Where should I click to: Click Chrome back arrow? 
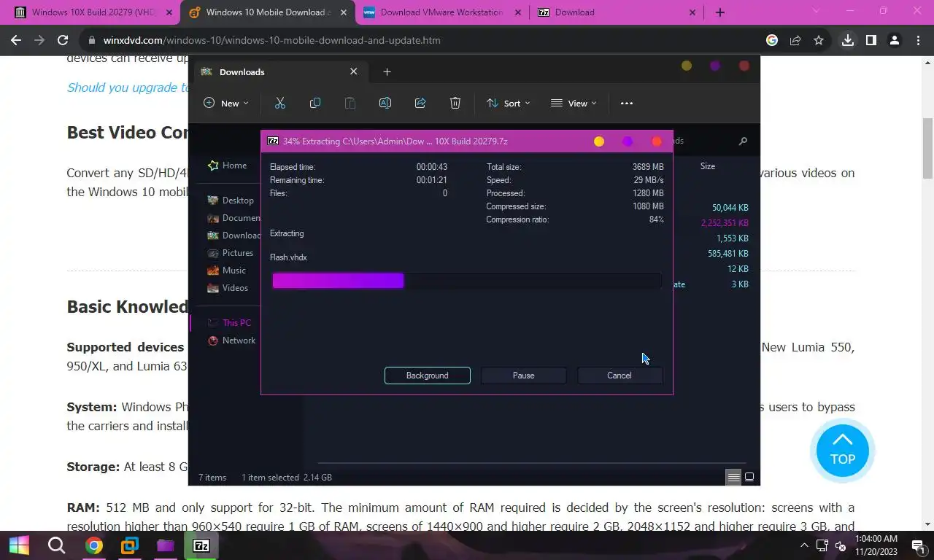click(16, 41)
